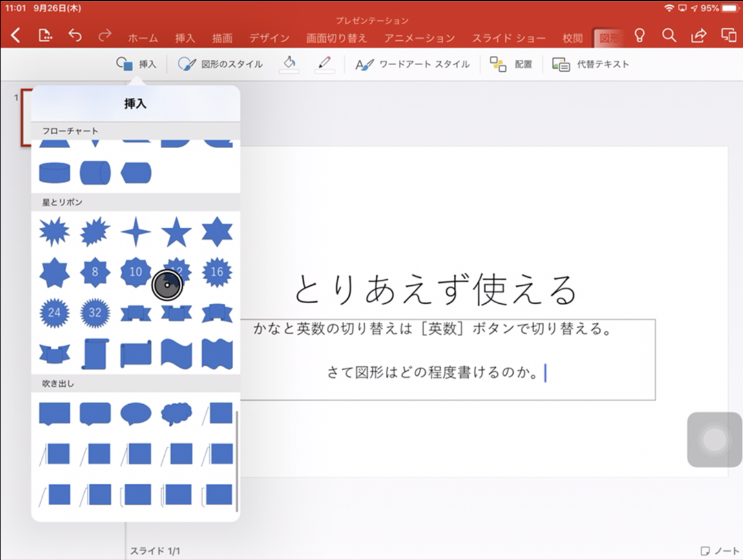
Task: Select the cloud callout shape
Action: tap(176, 411)
